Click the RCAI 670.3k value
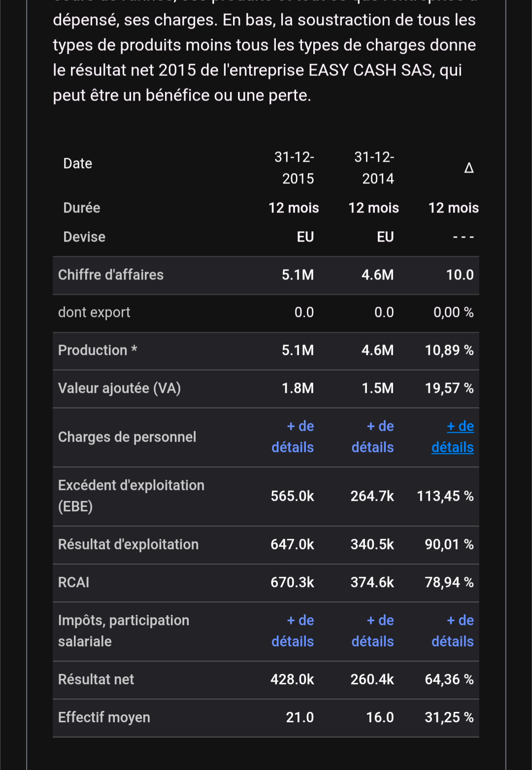Screen dimensions: 532x770 click(x=292, y=583)
